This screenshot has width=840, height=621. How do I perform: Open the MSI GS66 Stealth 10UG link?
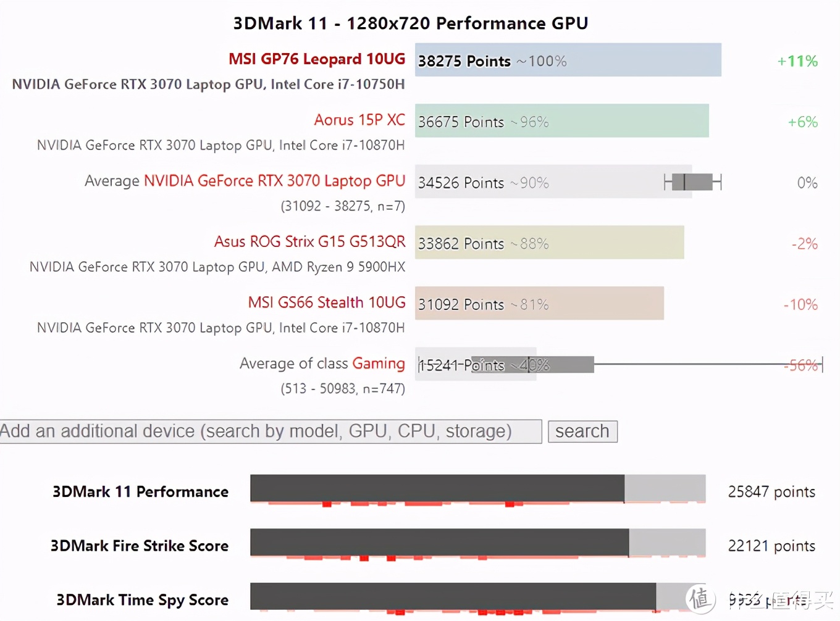coord(326,302)
